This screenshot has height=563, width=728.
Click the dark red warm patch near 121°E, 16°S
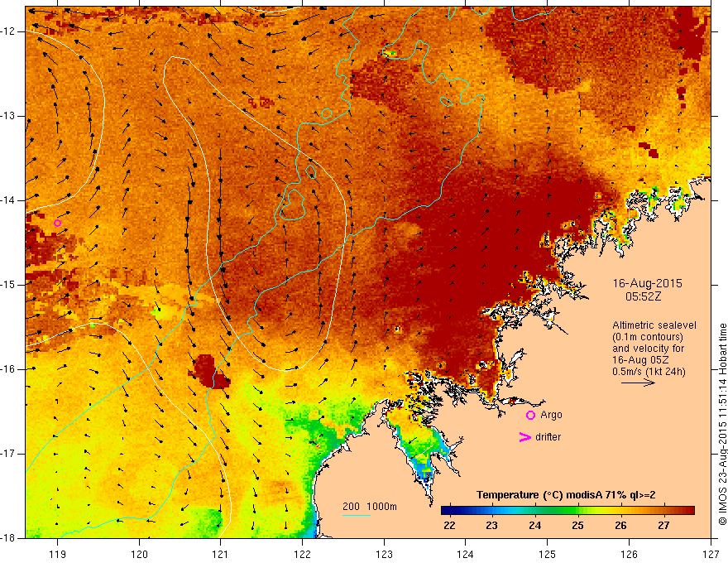209,371
